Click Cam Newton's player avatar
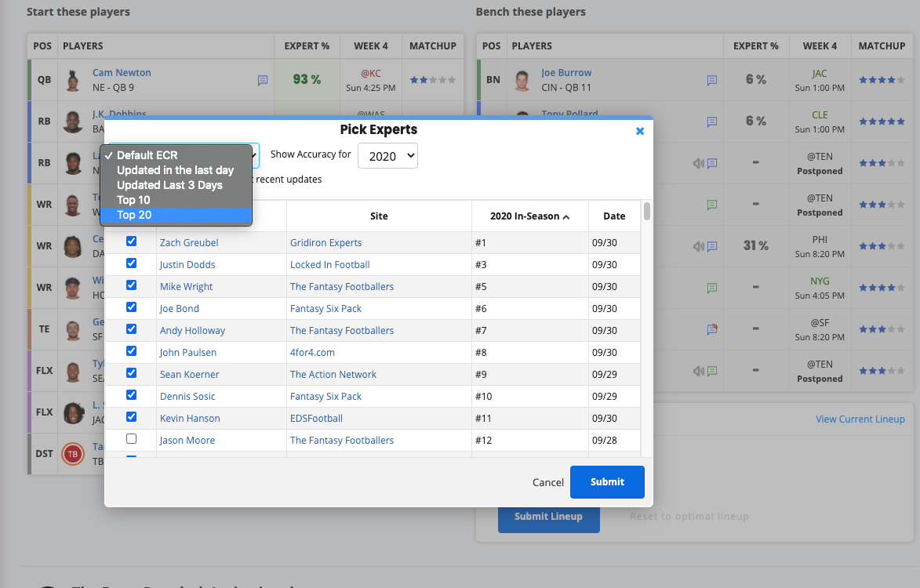This screenshot has height=588, width=920. pos(73,80)
